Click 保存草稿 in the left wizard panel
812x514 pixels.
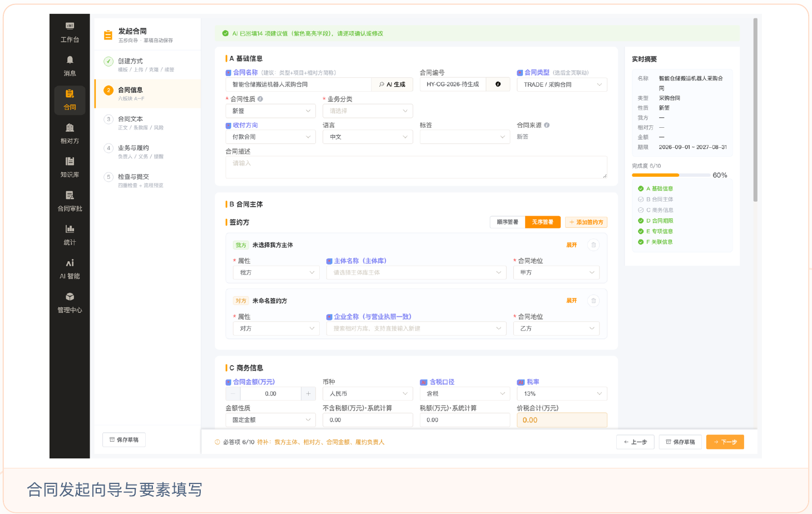click(x=124, y=440)
